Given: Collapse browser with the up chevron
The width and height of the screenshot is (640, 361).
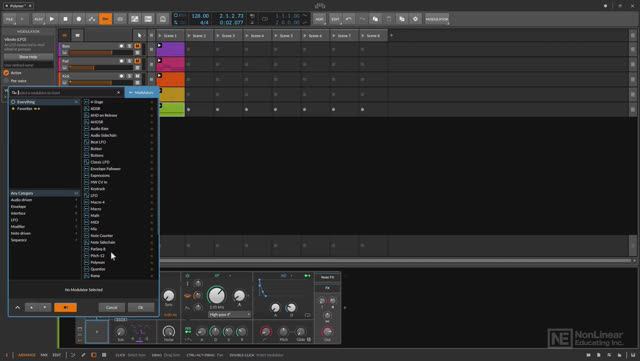Looking at the screenshot, I should (18, 308).
